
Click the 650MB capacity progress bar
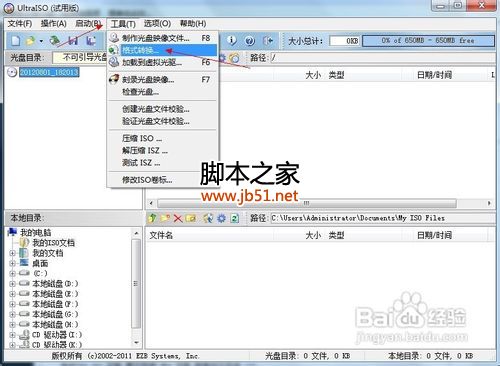(x=428, y=41)
